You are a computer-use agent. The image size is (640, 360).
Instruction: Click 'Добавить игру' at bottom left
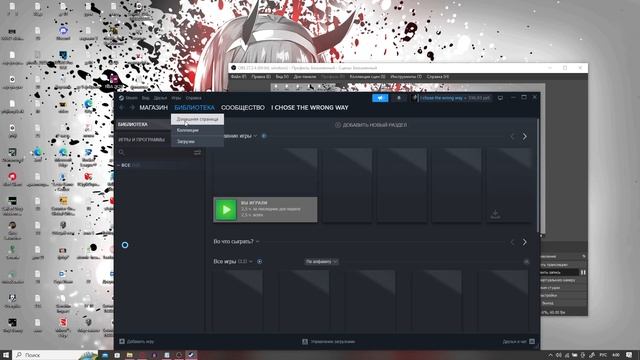(137, 342)
